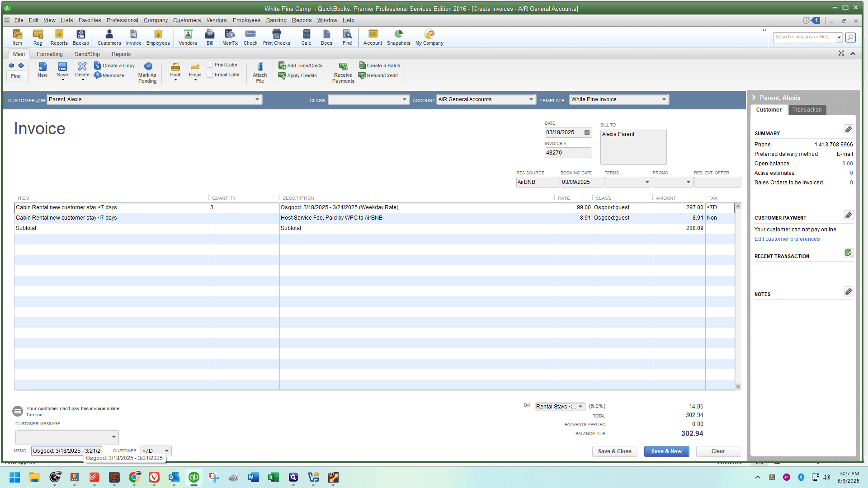This screenshot has width=868, height=488.
Task: Open the Promo dropdown
Action: coord(689,182)
